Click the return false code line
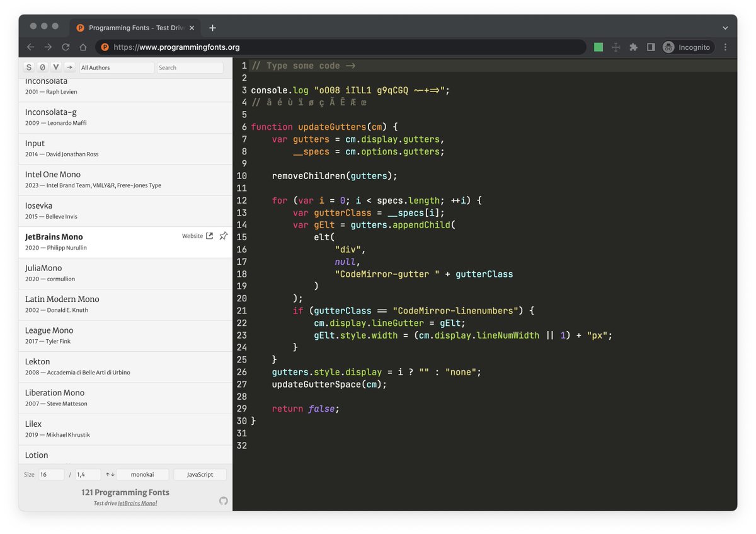The height and width of the screenshot is (534, 756). point(306,409)
